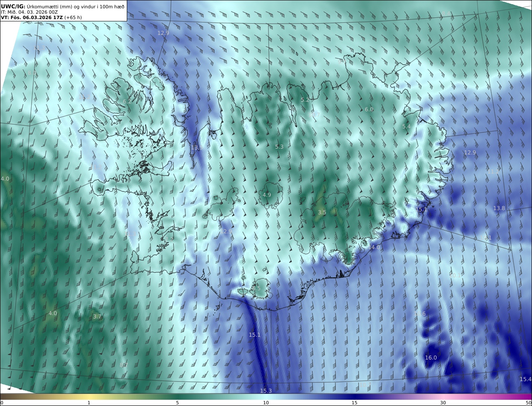
Task: Click the '6.0' value label
Action: point(369,110)
